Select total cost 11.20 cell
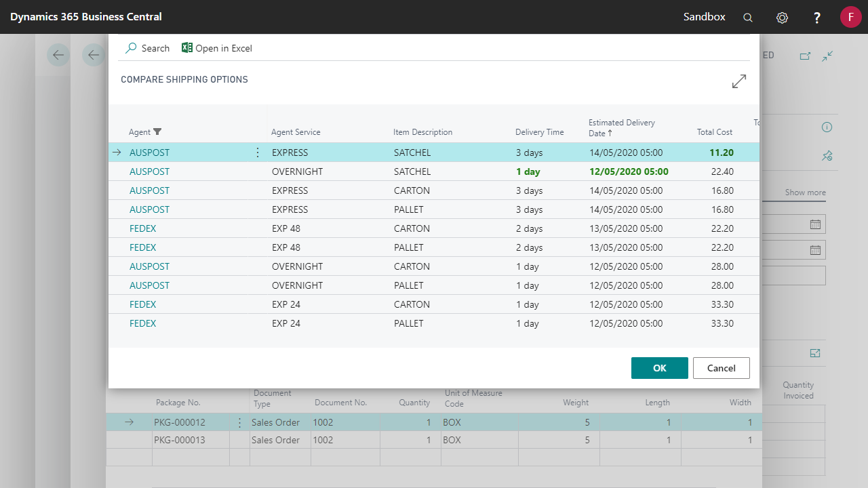The height and width of the screenshot is (488, 868). coord(722,152)
